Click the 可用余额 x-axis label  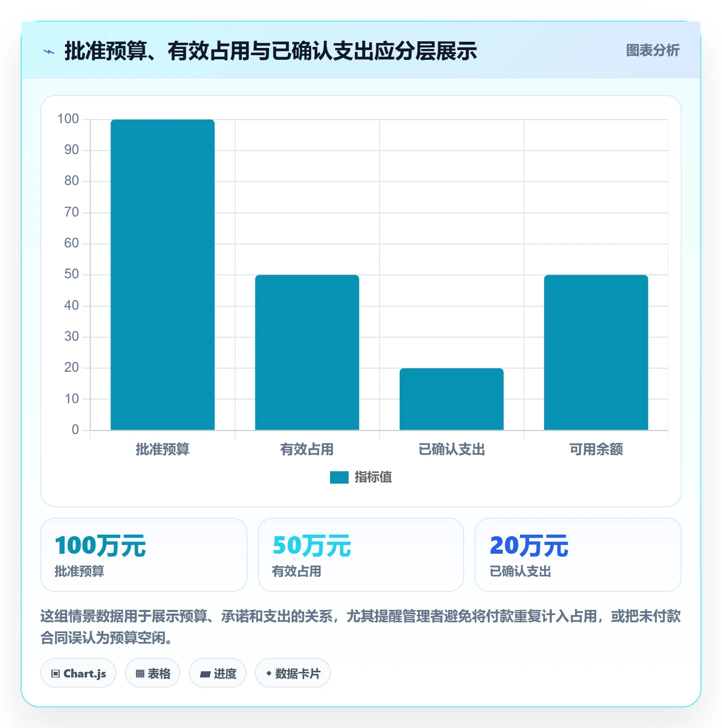tap(596, 450)
